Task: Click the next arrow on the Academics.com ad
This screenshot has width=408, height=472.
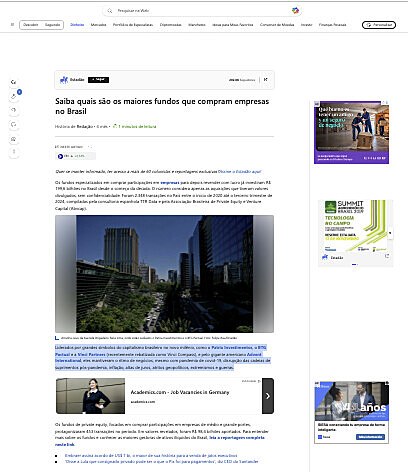Action: (268, 396)
